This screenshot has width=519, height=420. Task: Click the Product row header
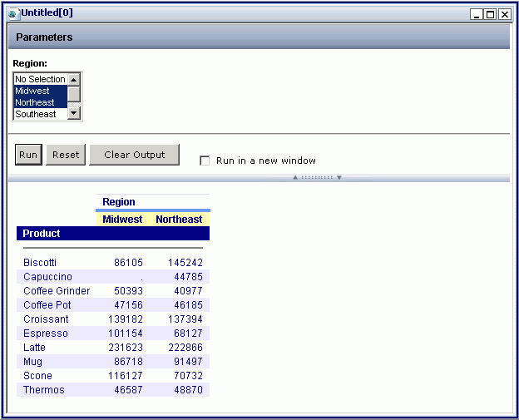pos(113,234)
